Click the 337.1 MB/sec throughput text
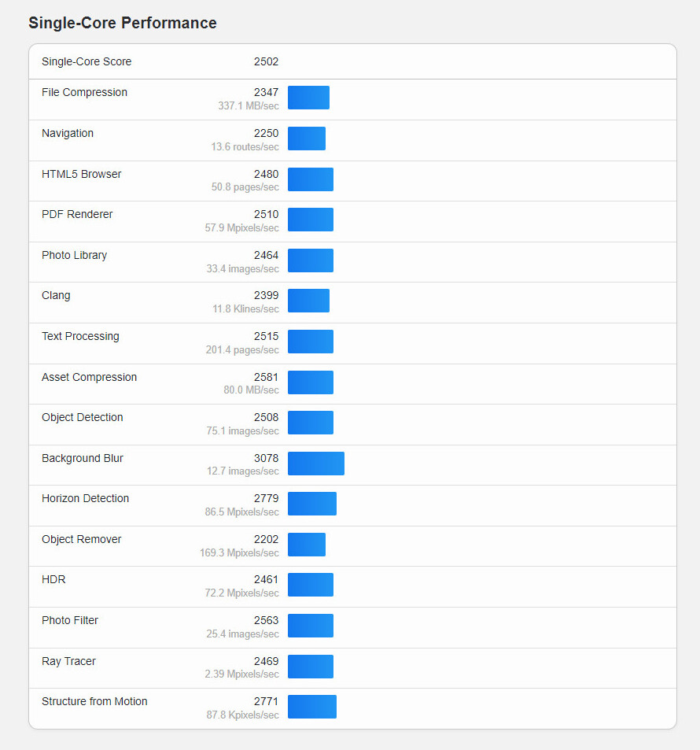 [249, 105]
